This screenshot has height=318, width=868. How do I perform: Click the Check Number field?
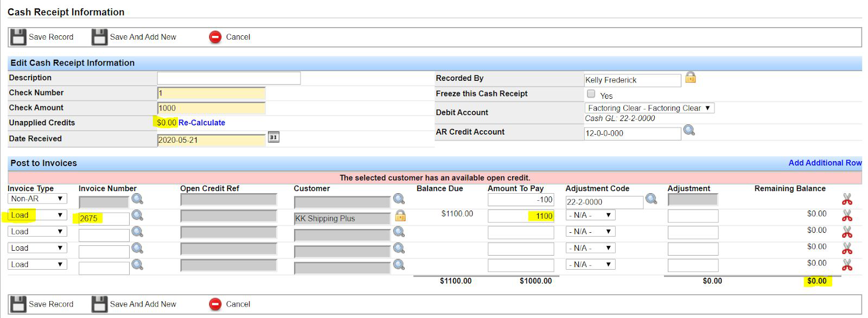[212, 93]
